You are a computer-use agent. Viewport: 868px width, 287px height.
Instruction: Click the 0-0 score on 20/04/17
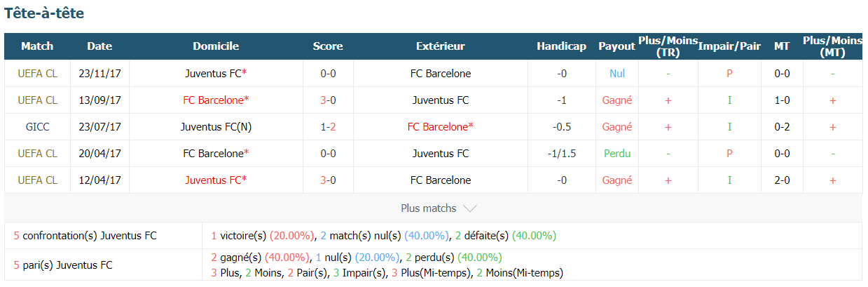click(328, 154)
